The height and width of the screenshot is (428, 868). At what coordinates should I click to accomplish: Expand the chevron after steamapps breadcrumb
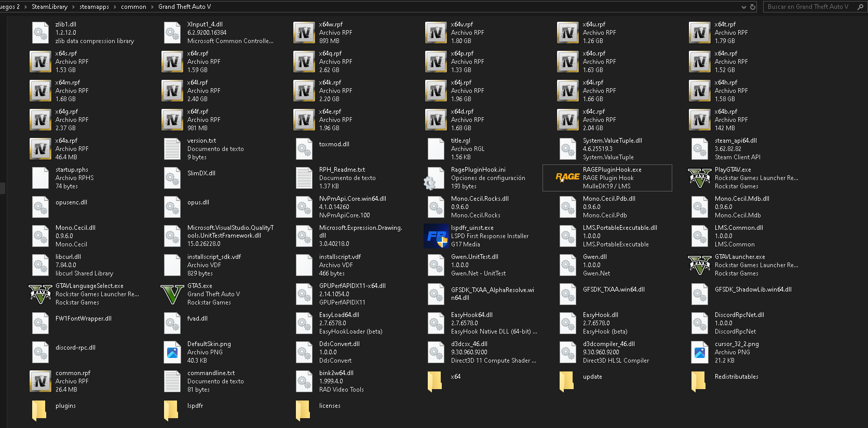[x=115, y=7]
